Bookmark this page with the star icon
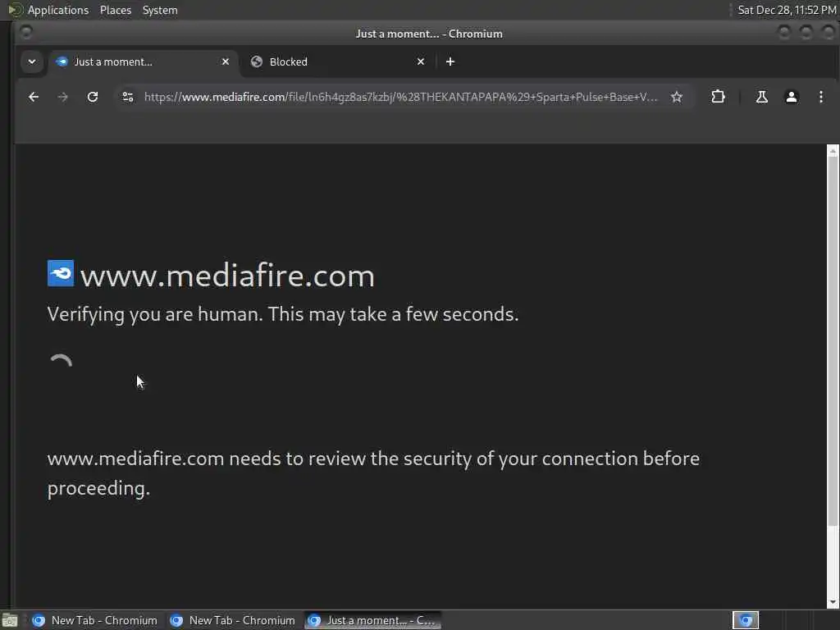840x630 pixels. [677, 97]
